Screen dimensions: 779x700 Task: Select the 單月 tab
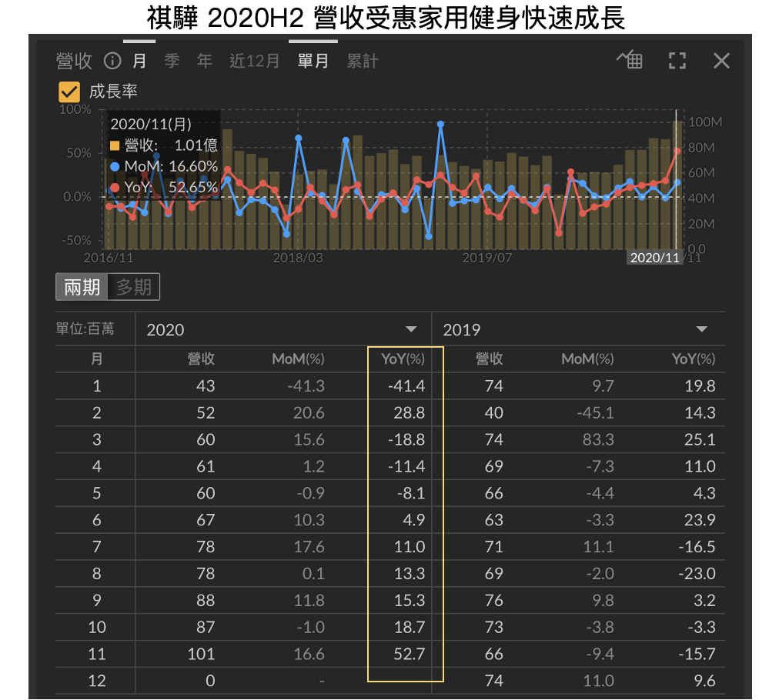click(x=313, y=61)
